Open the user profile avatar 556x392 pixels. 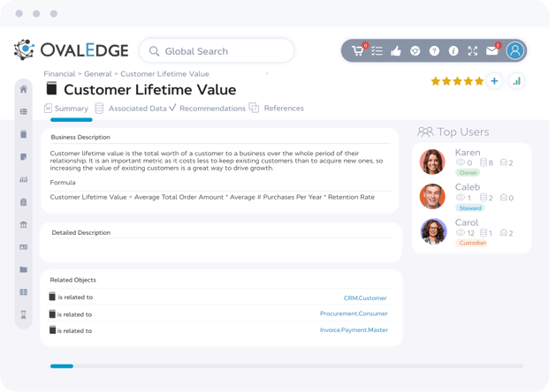(515, 50)
